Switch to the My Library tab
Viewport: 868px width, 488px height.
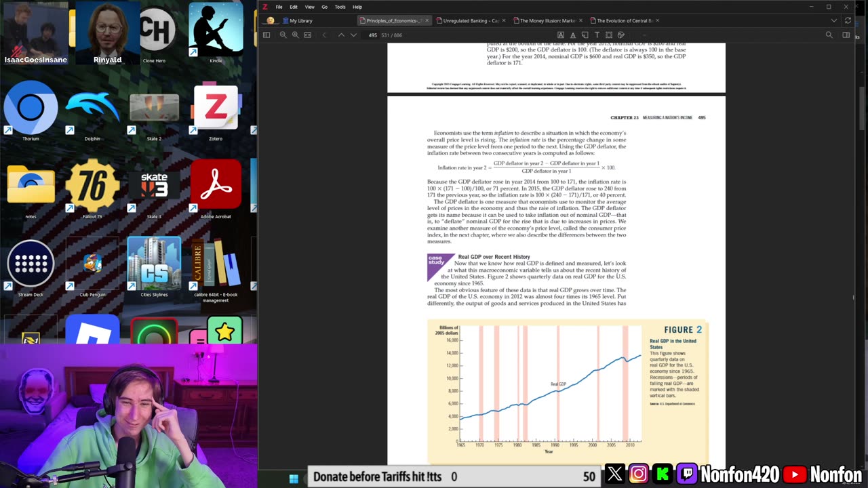(296, 21)
